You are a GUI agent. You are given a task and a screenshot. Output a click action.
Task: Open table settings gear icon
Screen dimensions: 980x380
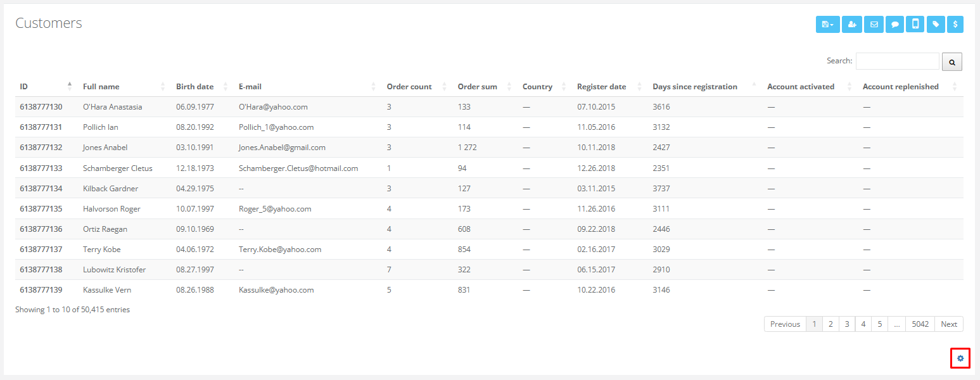click(x=960, y=358)
